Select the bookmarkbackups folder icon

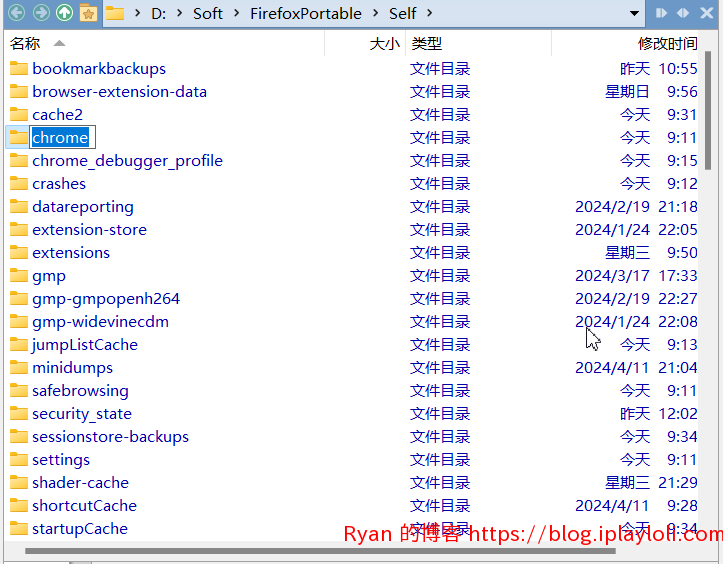19,68
